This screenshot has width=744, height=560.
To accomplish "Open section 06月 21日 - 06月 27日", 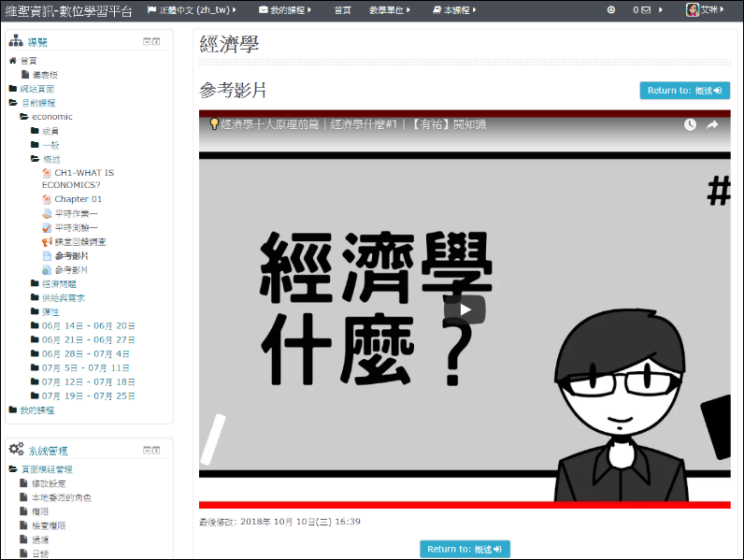I will [88, 339].
